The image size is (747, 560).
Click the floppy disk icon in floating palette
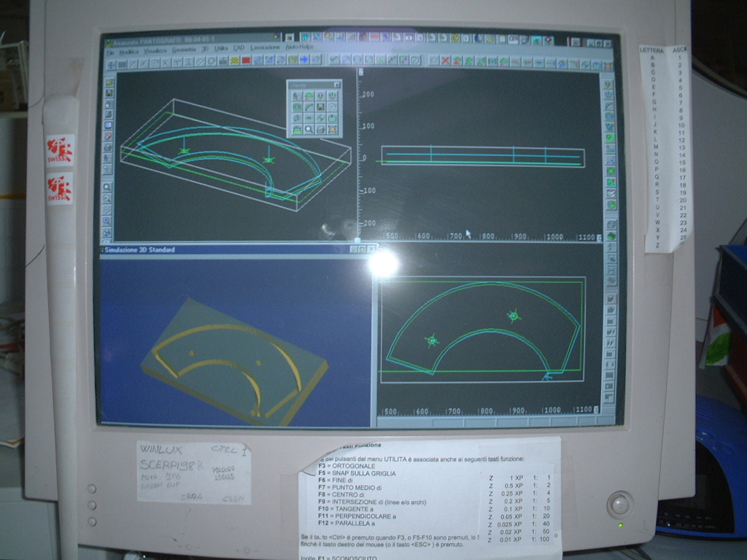click(320, 106)
